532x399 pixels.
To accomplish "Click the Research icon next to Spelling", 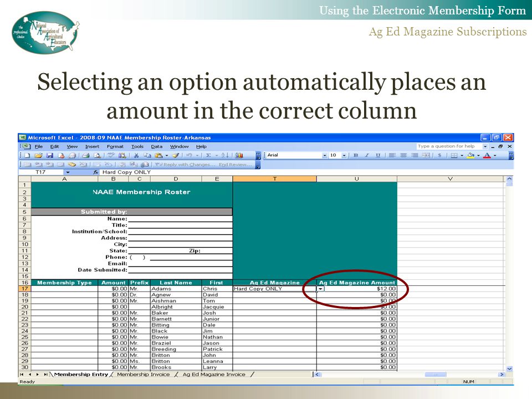I will pyautogui.click(x=122, y=155).
